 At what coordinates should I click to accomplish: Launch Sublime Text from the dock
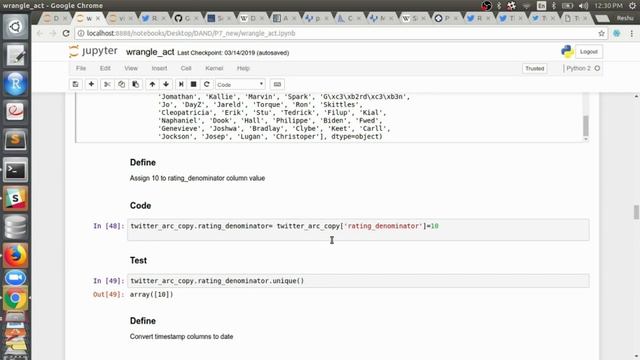(x=16, y=140)
